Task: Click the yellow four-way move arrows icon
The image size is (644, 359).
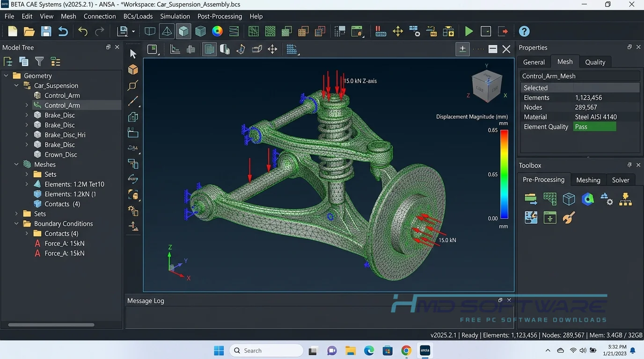Action: (397, 31)
